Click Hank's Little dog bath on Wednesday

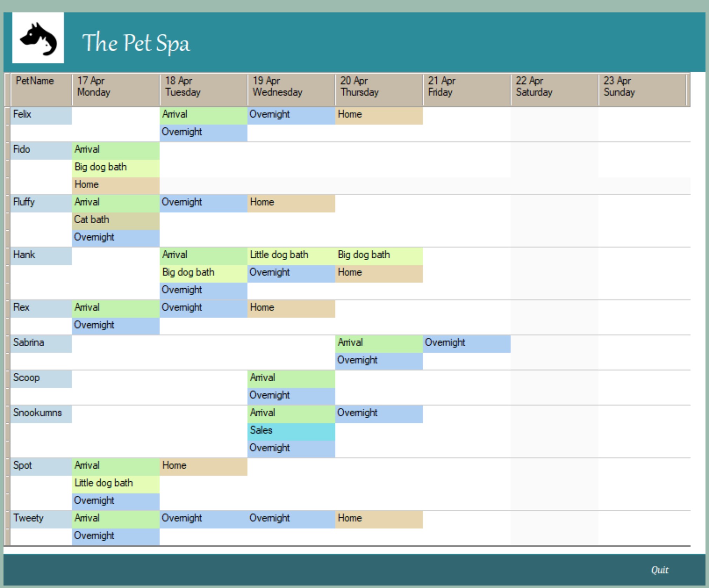tap(291, 256)
